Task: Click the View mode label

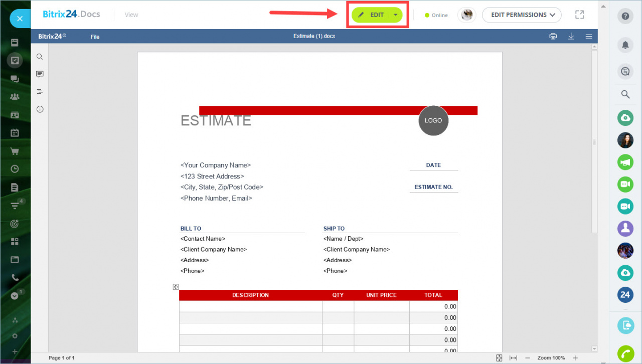Action: click(131, 15)
